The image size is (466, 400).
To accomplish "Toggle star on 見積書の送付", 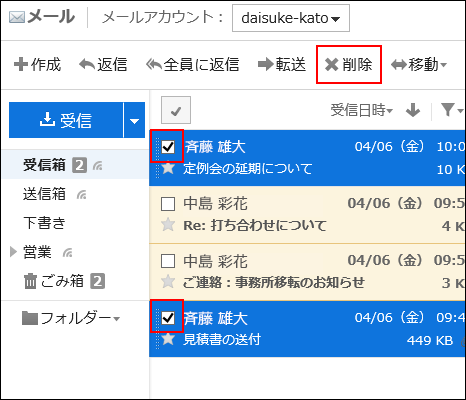I will [x=168, y=339].
